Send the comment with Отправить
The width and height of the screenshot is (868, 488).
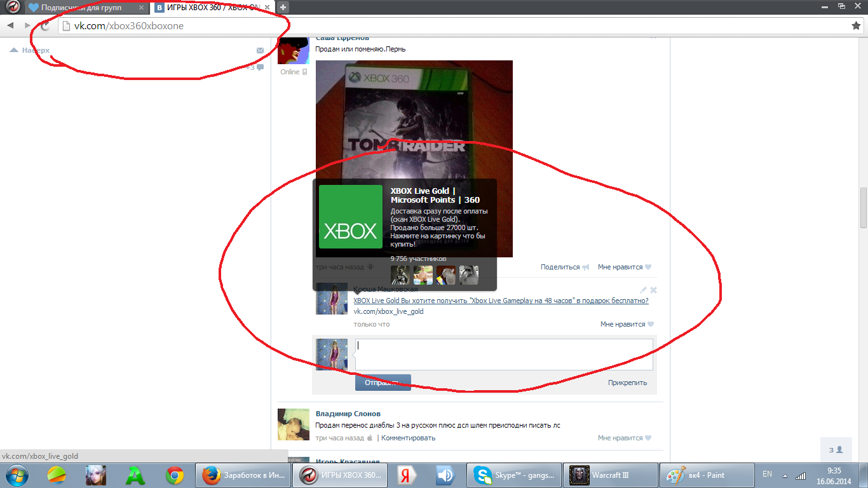383,383
